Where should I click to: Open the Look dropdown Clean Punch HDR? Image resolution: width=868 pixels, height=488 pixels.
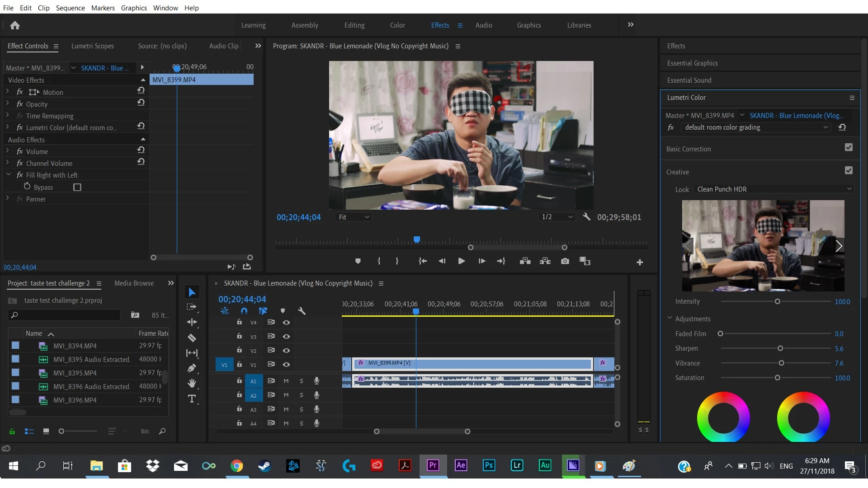coord(774,189)
